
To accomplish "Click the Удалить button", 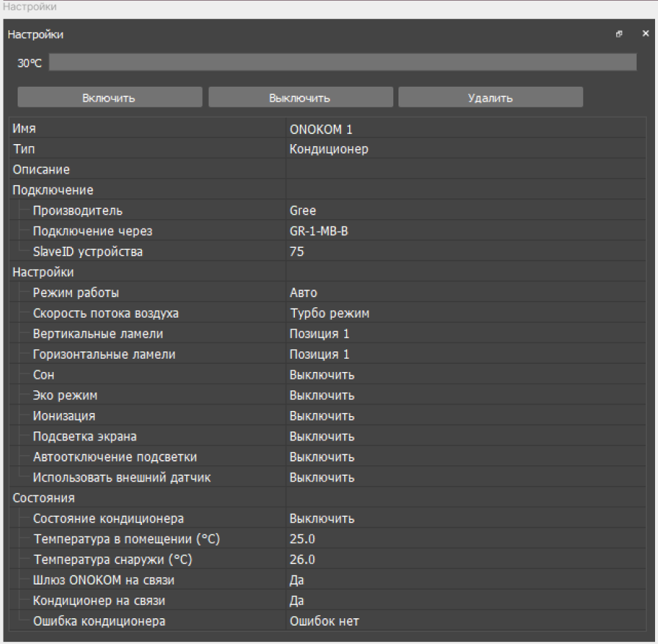I will tap(490, 98).
